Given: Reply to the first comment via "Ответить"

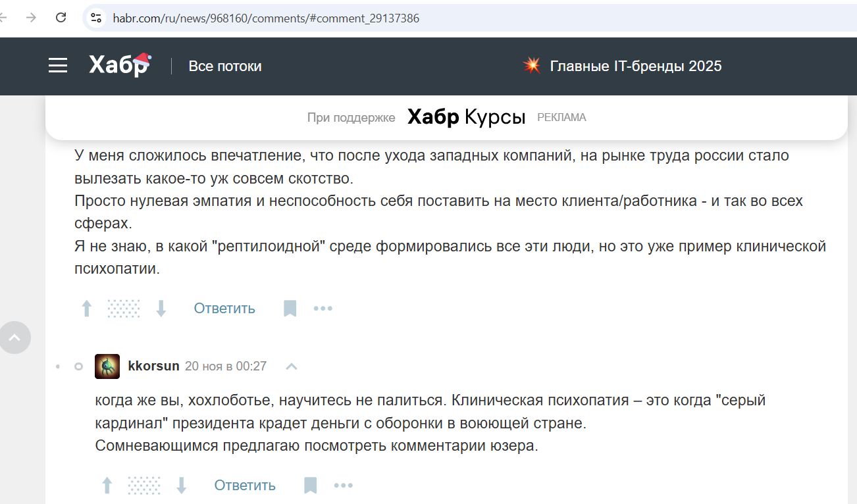Looking at the screenshot, I should pyautogui.click(x=224, y=308).
